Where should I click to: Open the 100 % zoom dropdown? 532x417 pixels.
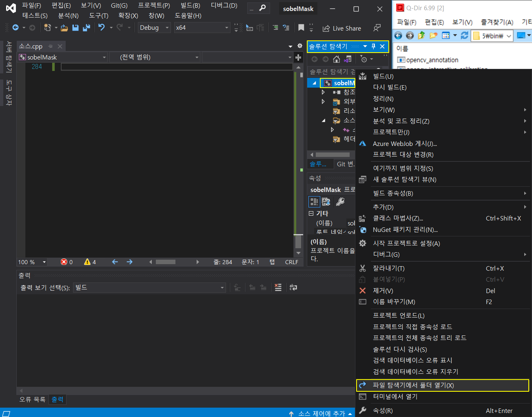tap(32, 262)
